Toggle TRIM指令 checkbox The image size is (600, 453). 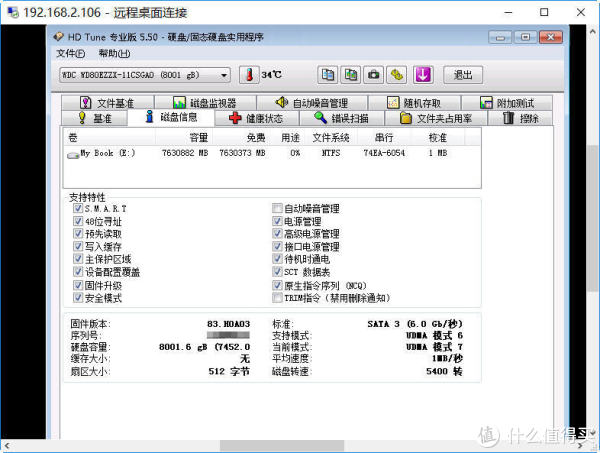[x=277, y=298]
